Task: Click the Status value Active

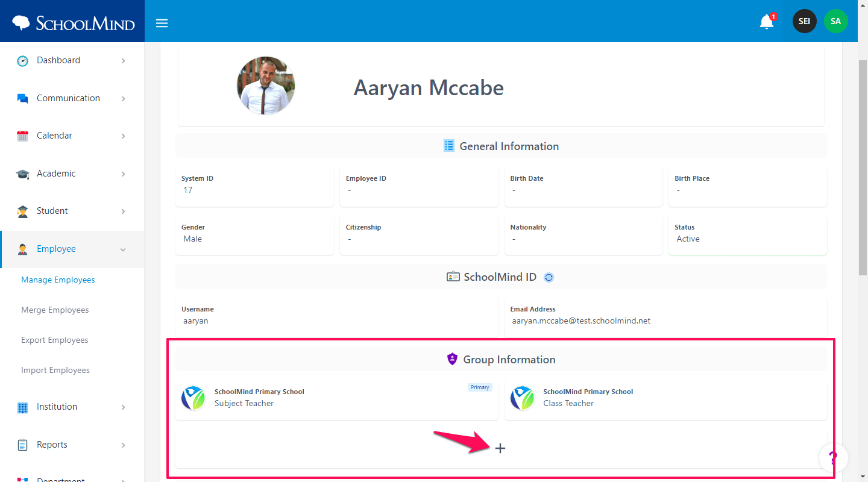Action: [688, 239]
